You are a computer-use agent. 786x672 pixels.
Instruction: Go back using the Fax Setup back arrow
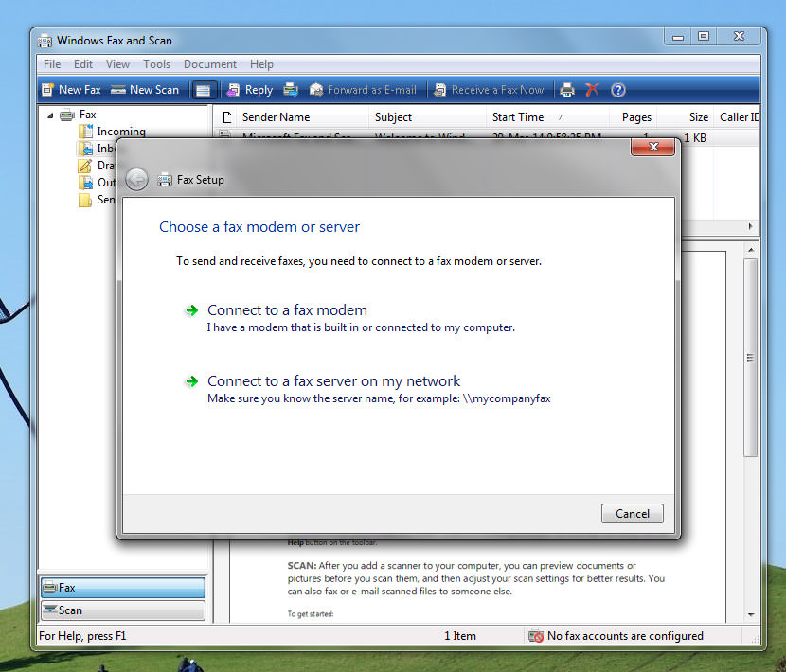click(136, 180)
